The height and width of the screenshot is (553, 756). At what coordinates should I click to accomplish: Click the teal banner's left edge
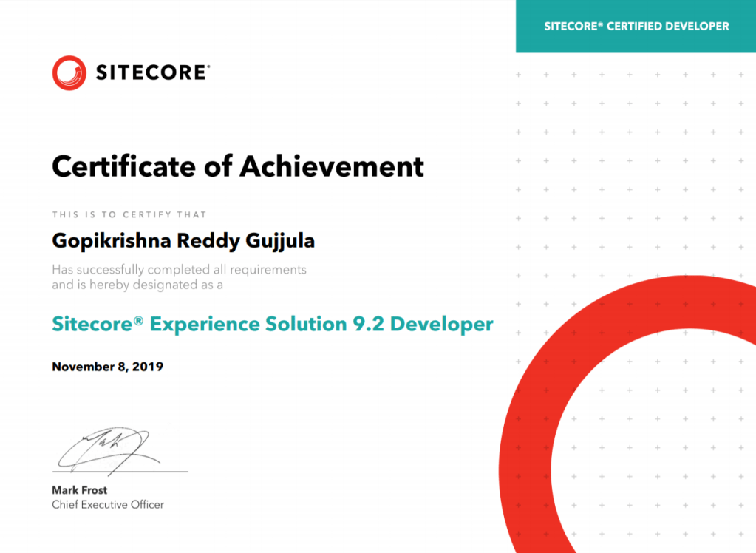click(517, 26)
